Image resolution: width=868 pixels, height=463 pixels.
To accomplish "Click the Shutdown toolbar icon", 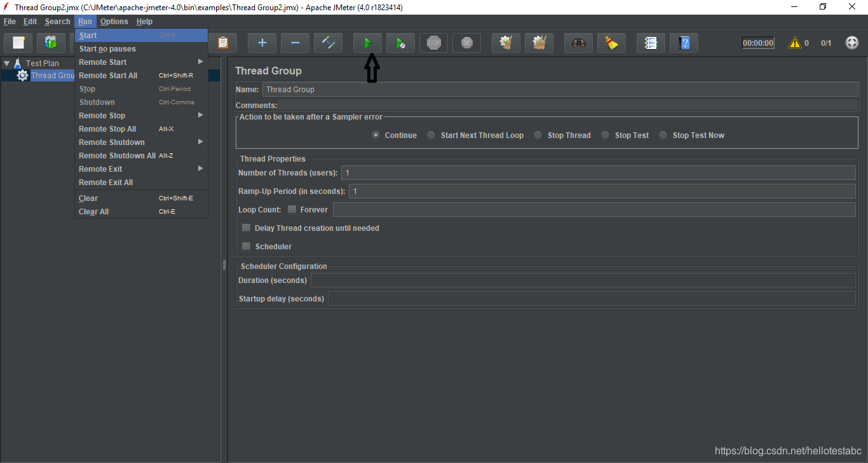I will coord(466,43).
